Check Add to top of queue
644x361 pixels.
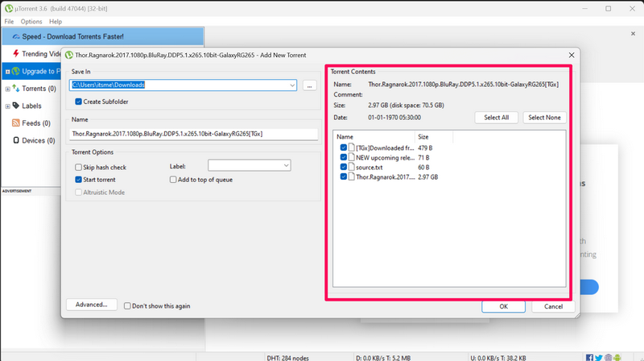click(174, 180)
